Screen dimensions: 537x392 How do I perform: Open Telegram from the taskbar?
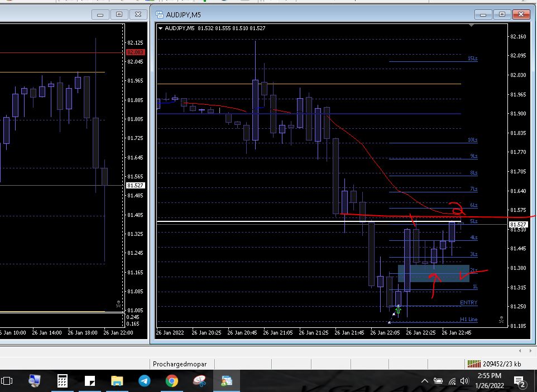coord(144,381)
